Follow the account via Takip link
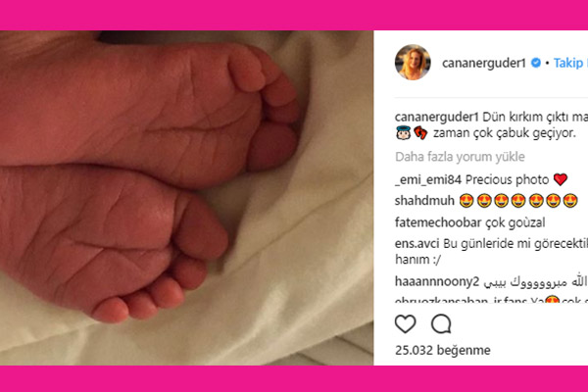The height and width of the screenshot is (392, 588). click(x=570, y=63)
